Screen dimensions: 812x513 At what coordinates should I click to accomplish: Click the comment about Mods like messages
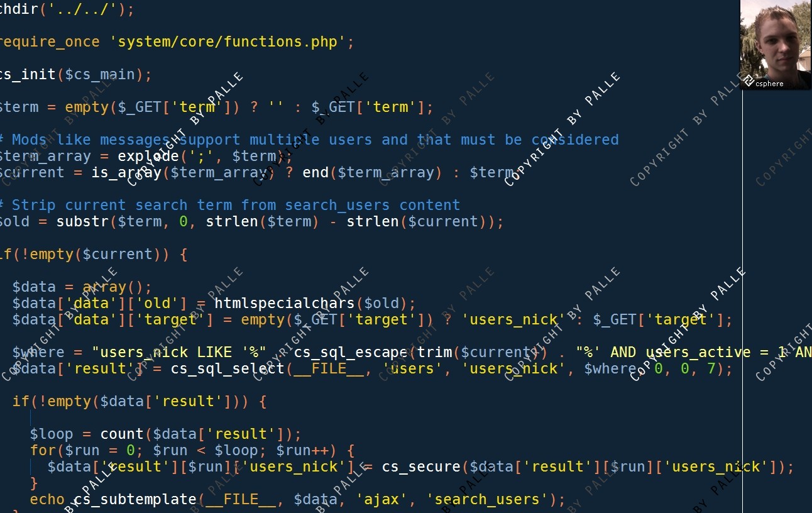309,140
